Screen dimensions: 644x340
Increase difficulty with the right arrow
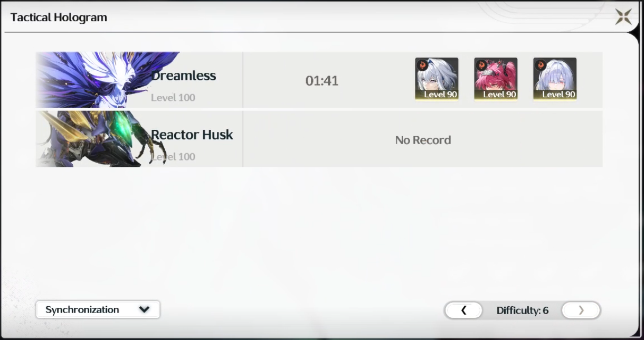(581, 310)
